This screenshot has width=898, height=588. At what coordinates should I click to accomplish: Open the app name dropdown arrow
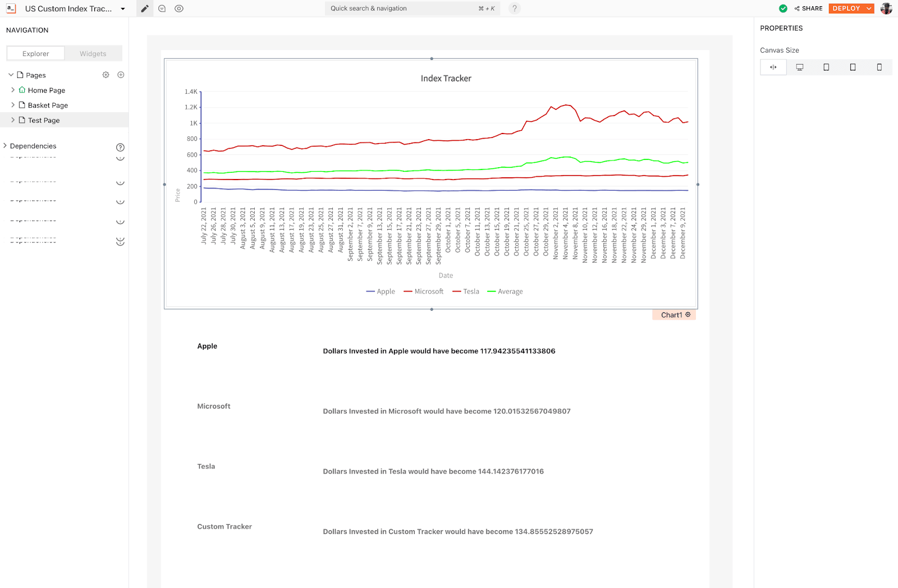click(123, 9)
